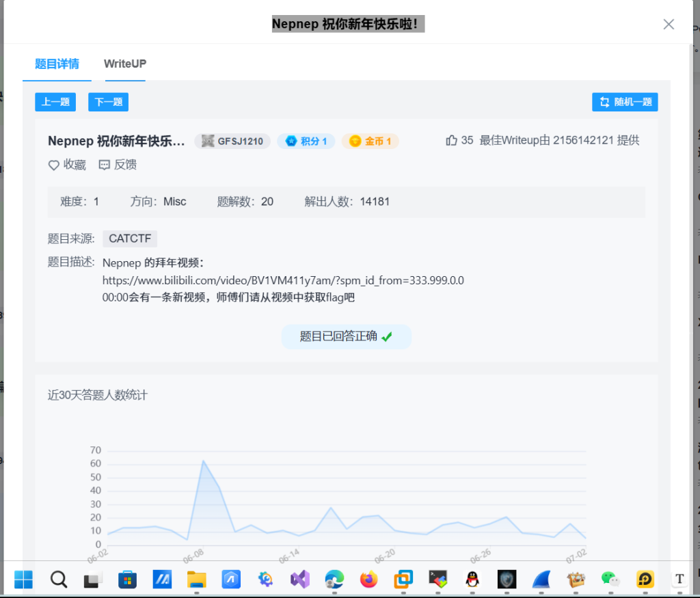Load a random challenge with 随机一题
Viewport: 700px width, 598px height.
click(x=625, y=102)
